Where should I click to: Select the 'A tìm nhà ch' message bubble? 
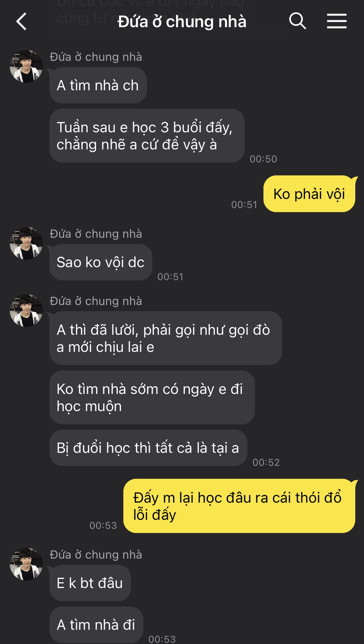pos(98,85)
